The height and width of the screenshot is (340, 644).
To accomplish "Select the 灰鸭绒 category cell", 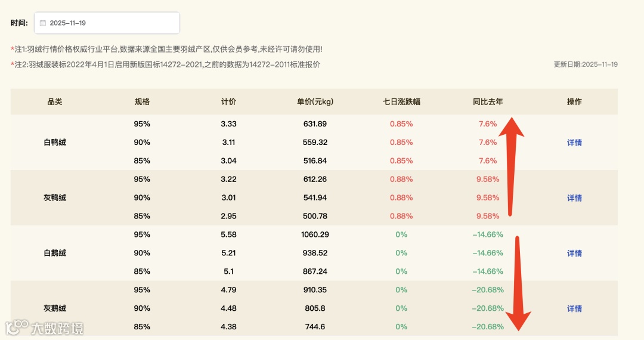I will pos(55,198).
